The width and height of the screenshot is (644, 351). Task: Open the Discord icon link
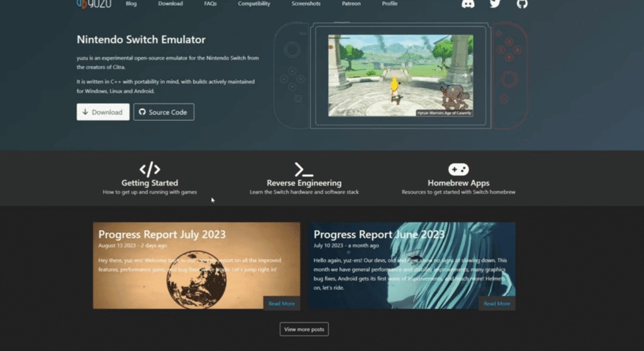[468, 4]
